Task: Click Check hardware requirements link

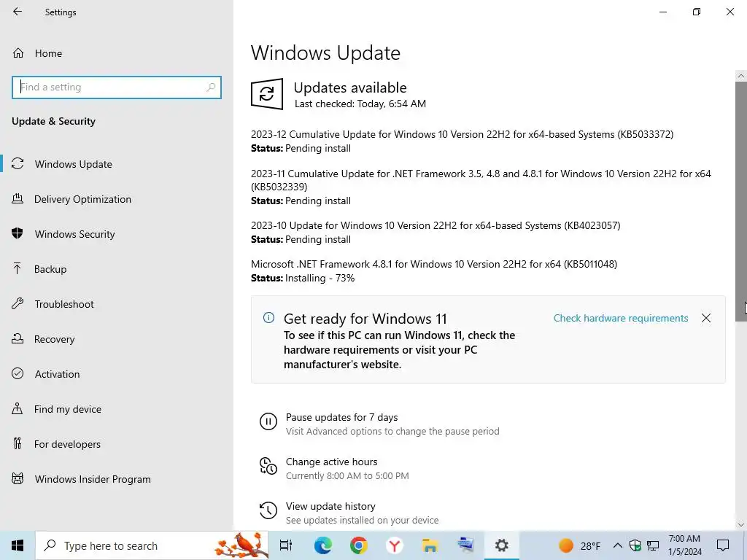Action: pos(621,318)
